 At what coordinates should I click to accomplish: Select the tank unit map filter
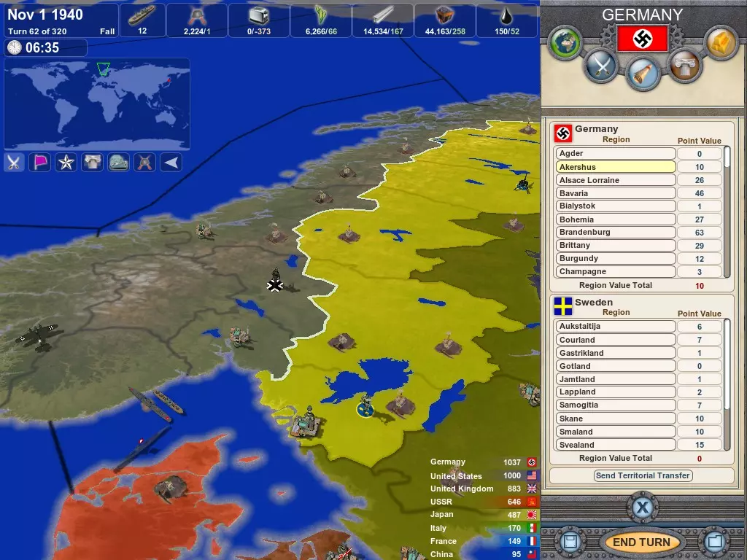[x=119, y=163]
